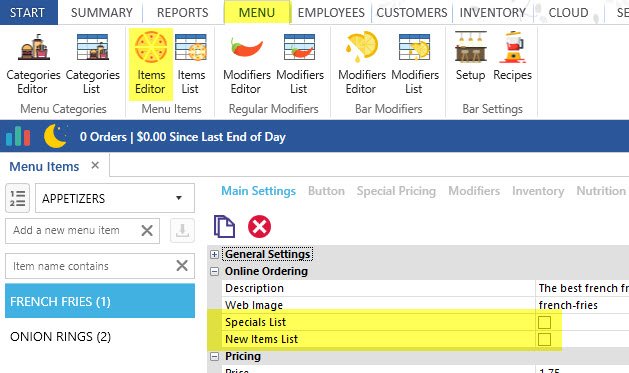Click the import download icon button

click(x=182, y=230)
